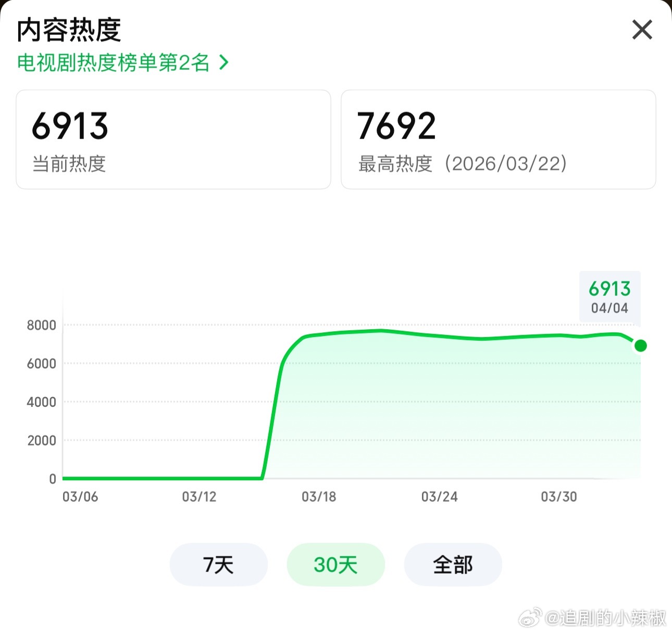Select the 30天 range tab
The image size is (672, 634).
[336, 565]
